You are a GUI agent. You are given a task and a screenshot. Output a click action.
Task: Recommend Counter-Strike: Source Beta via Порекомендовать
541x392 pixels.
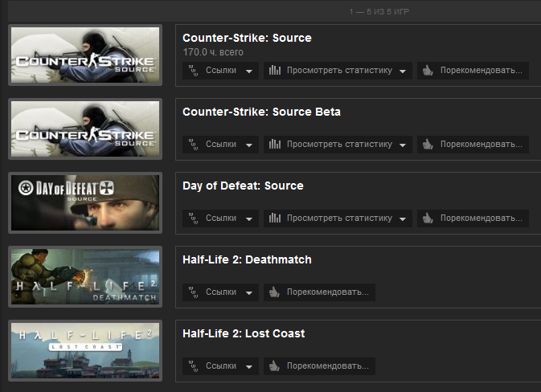click(x=473, y=145)
